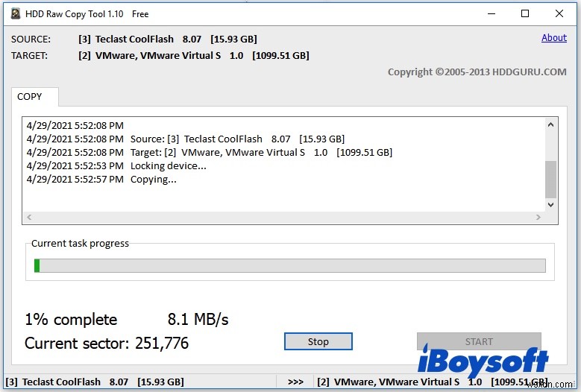581x392 pixels.
Task: Click the log line starting 'Target: [2]'
Action: pyautogui.click(x=210, y=153)
